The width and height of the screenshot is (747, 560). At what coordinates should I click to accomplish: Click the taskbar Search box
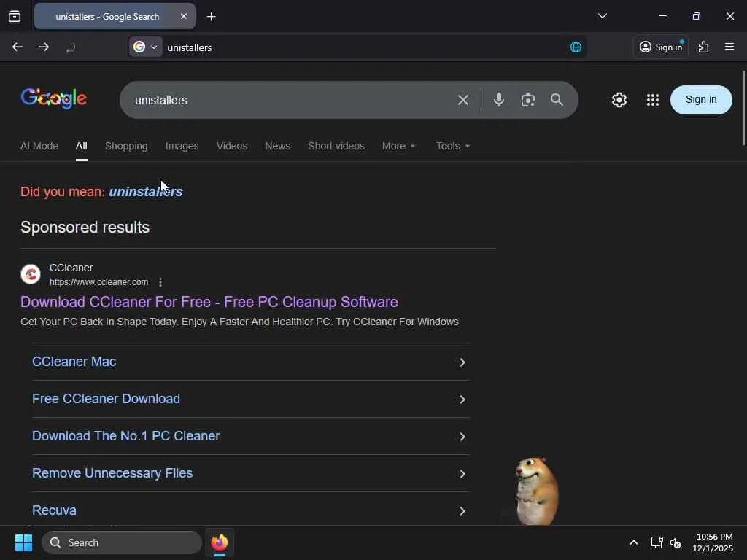pos(122,542)
